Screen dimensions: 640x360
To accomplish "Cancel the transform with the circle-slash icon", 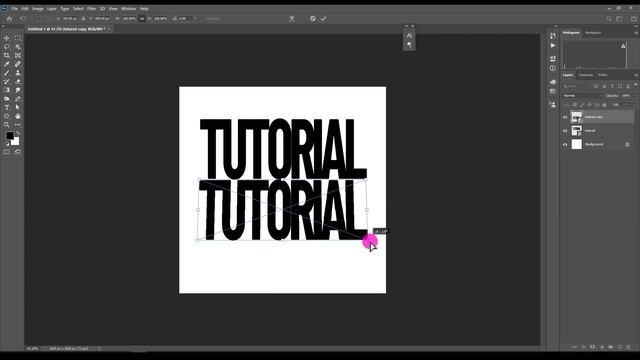I will [313, 19].
